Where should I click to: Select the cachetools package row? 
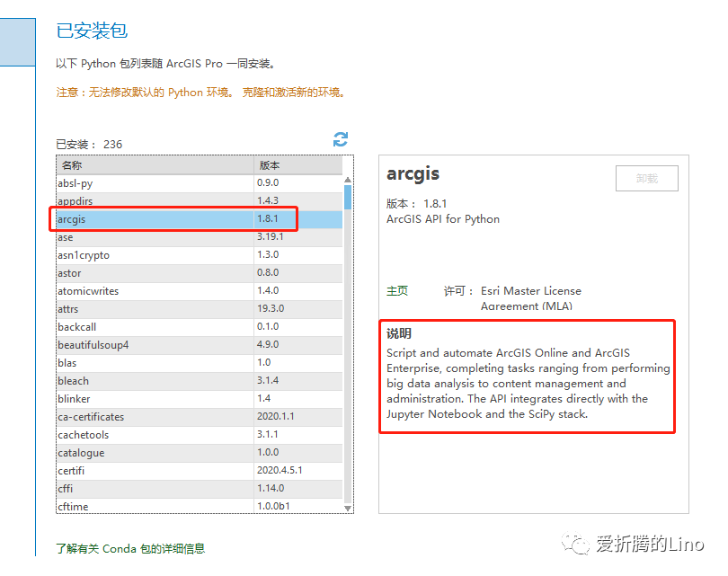[x=200, y=435]
